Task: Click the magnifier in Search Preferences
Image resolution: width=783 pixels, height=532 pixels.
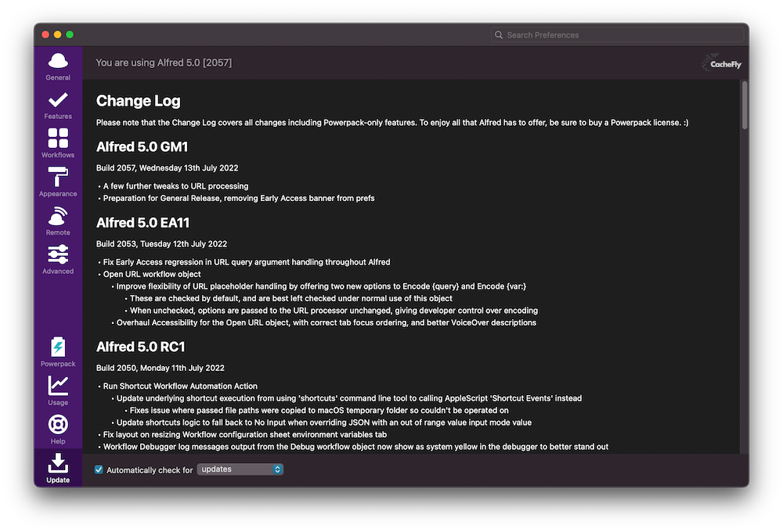Action: (498, 35)
